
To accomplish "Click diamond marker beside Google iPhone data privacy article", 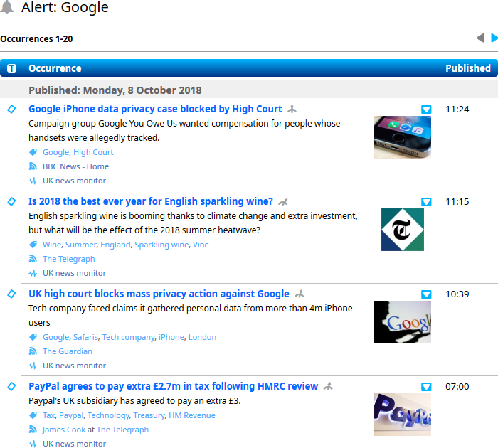I will click(12, 109).
